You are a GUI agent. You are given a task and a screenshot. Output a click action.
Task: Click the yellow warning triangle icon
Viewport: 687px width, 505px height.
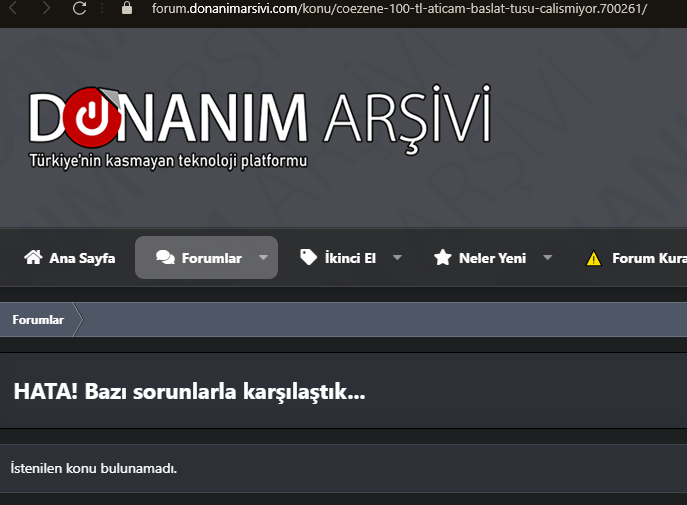coord(593,258)
